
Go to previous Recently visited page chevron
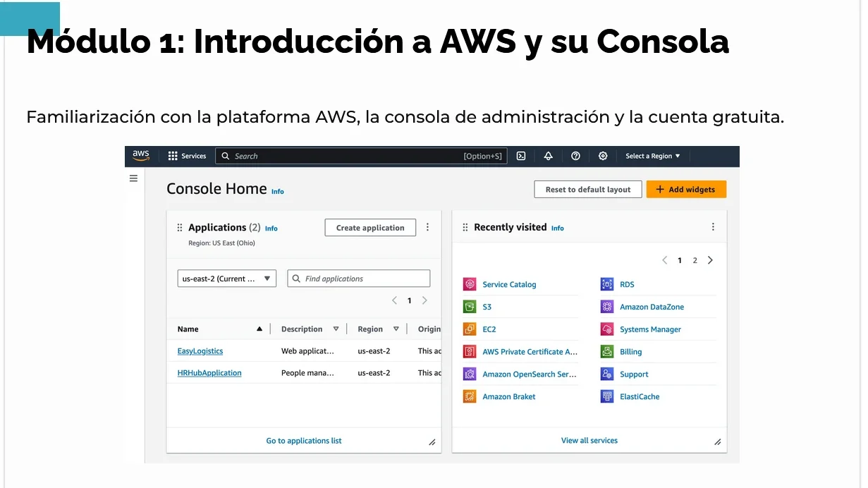tap(664, 260)
